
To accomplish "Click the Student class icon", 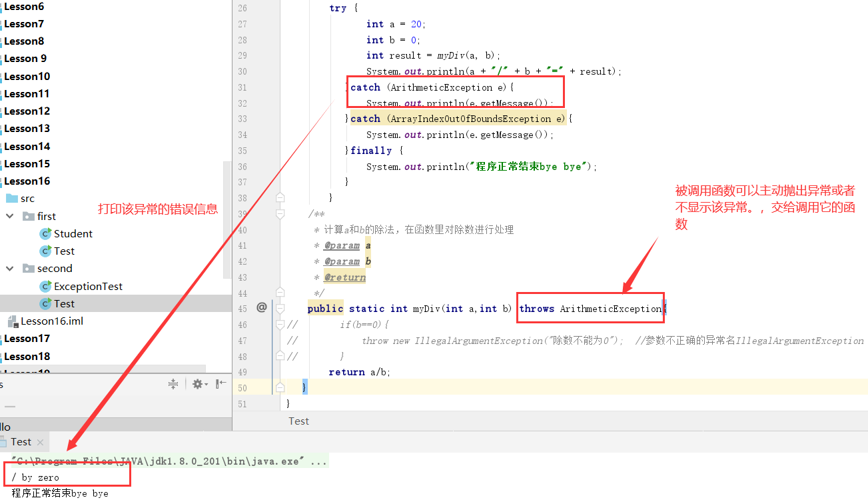I will pyautogui.click(x=45, y=233).
